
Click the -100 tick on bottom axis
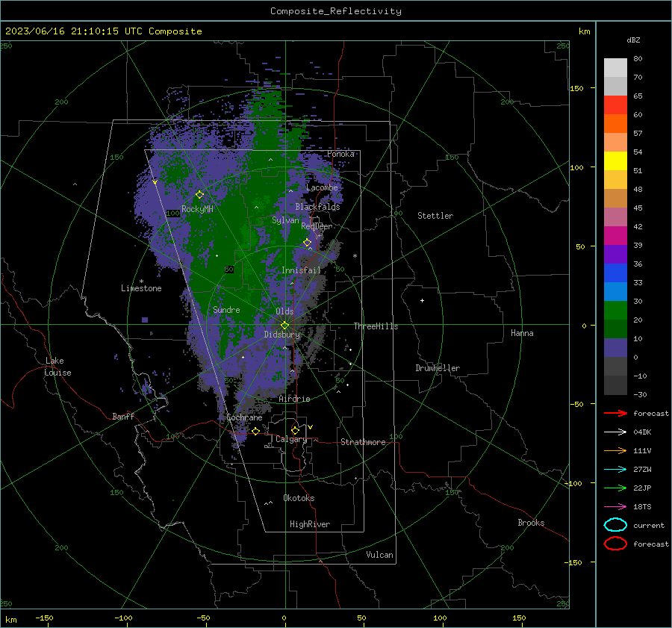[123, 618]
